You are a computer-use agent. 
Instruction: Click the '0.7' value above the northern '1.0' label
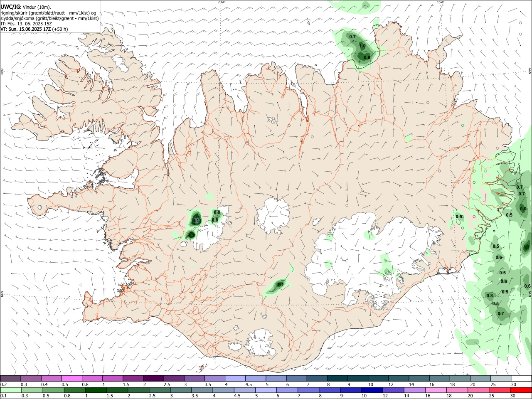click(352, 37)
